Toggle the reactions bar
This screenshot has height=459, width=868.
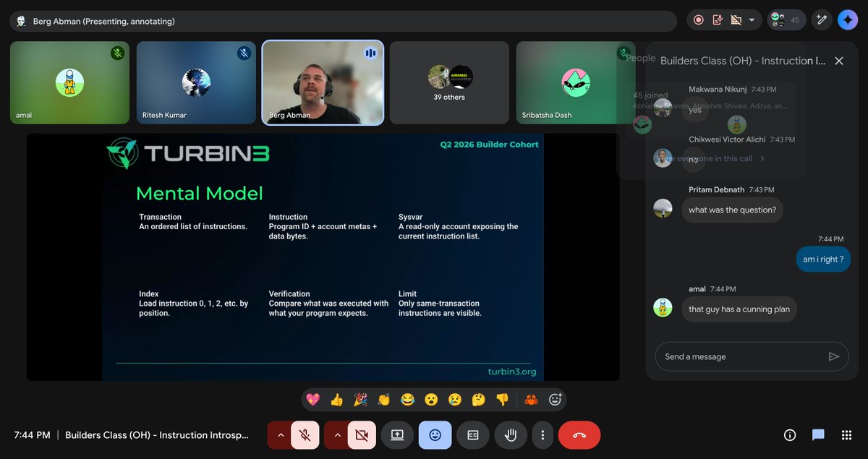pyautogui.click(x=435, y=435)
